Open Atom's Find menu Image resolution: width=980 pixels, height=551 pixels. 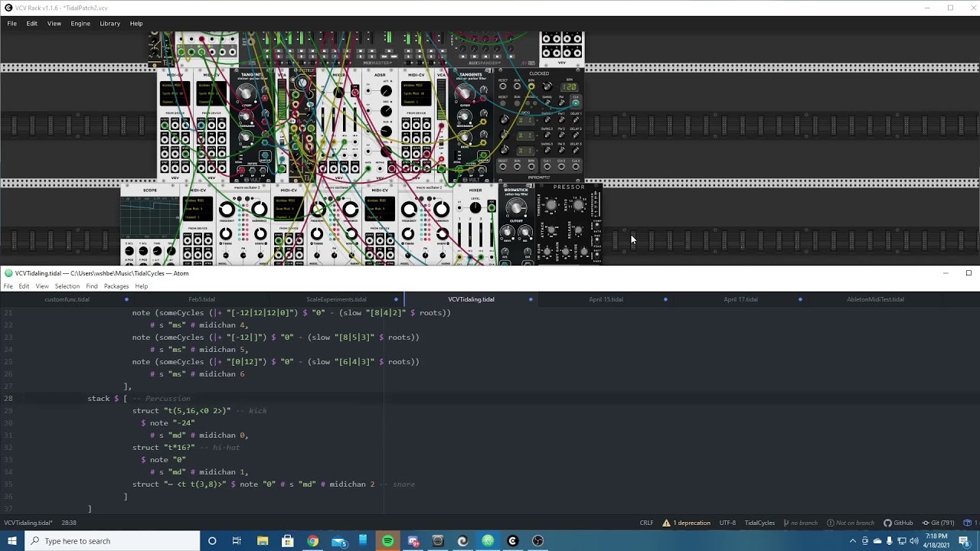92,286
